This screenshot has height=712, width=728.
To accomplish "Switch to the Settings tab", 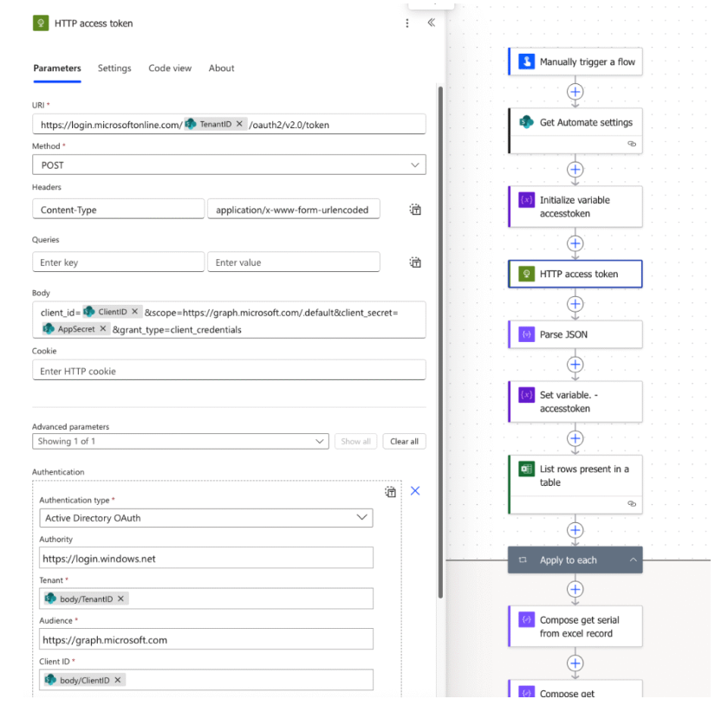I will click(114, 68).
